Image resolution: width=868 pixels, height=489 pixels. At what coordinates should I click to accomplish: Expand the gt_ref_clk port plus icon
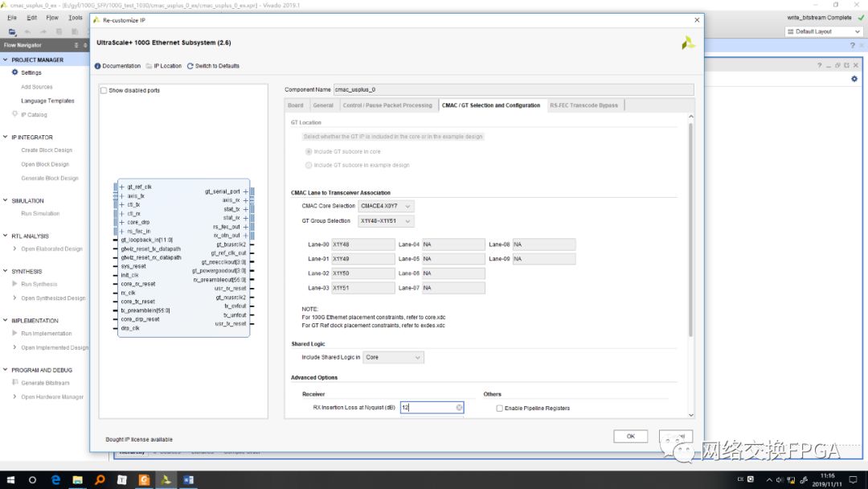[122, 187]
